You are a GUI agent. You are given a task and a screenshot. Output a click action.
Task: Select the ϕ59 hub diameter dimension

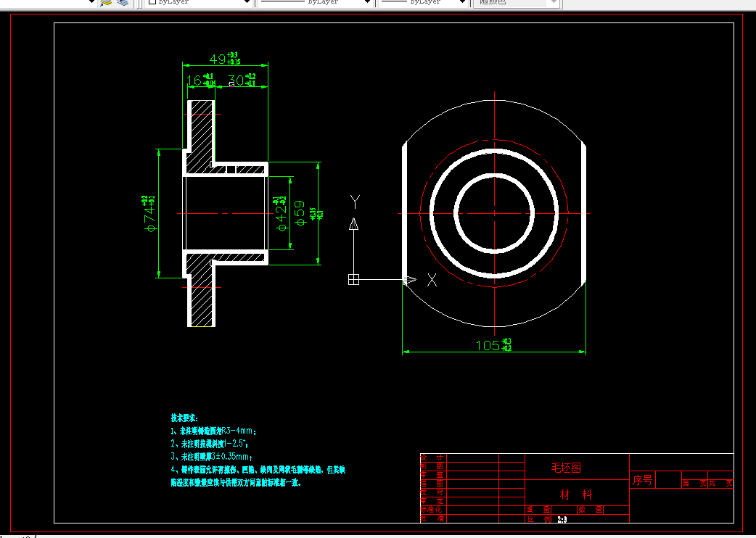(300, 213)
